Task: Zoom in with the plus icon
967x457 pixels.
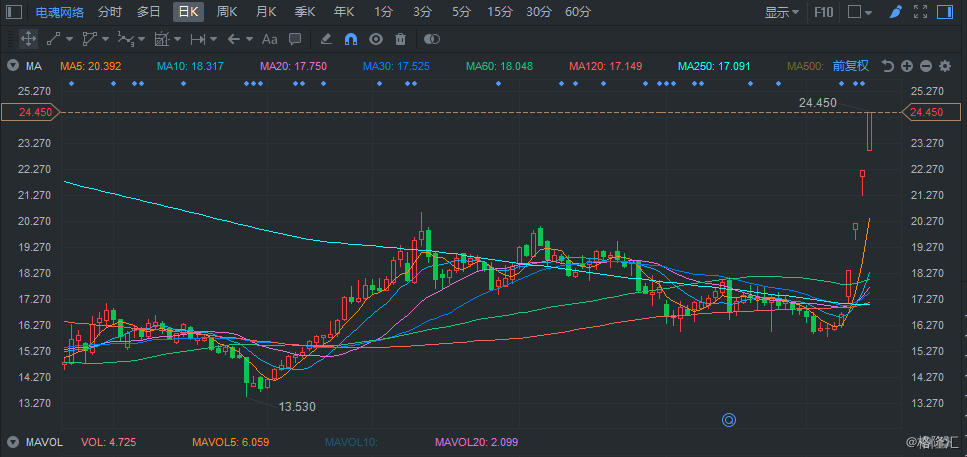Action: (x=907, y=66)
